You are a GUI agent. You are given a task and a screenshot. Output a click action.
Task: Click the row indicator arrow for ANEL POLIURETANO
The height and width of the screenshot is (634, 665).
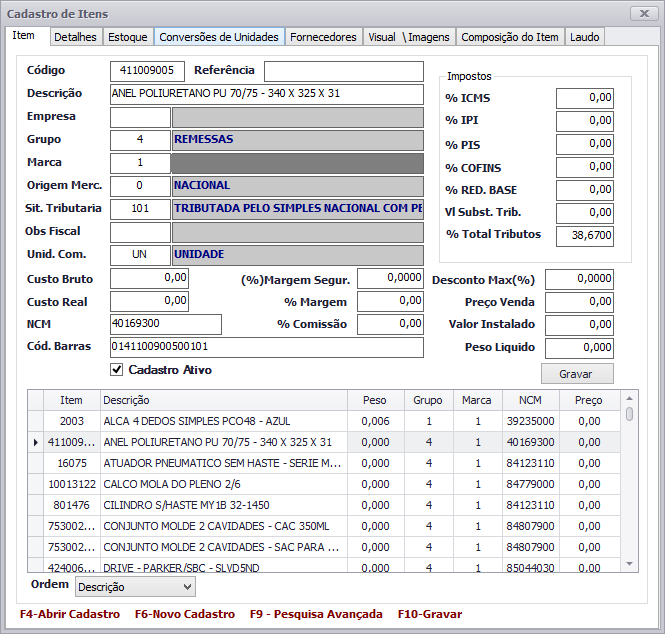click(x=36, y=442)
